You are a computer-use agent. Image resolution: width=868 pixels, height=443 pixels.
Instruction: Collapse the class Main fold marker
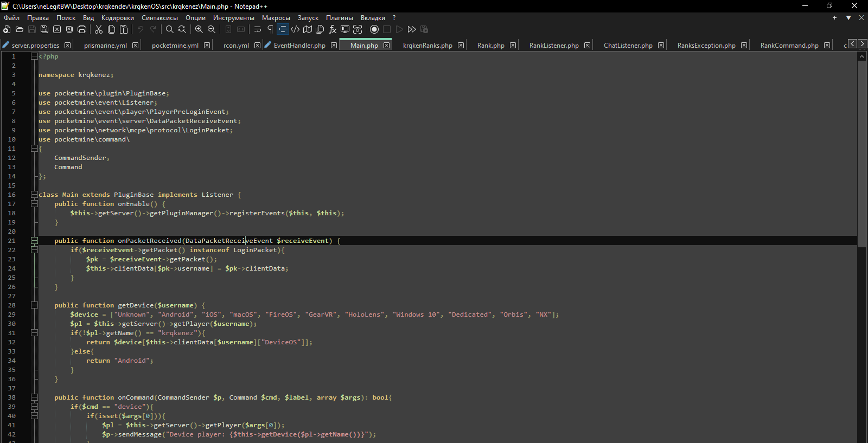point(34,195)
